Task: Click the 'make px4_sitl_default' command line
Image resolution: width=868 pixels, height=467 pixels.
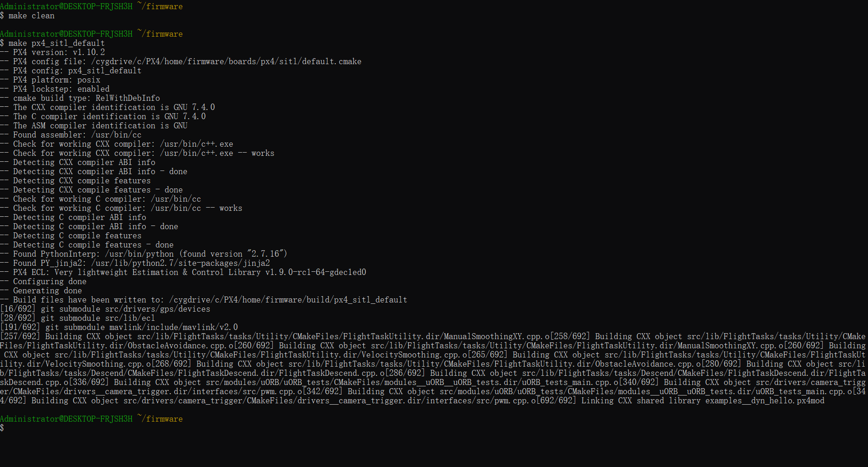Action: 56,43
